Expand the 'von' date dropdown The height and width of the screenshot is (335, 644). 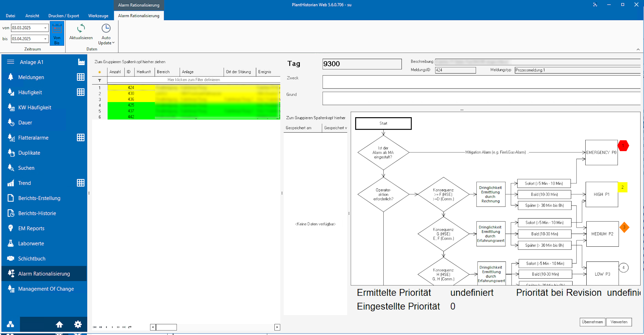coord(45,28)
